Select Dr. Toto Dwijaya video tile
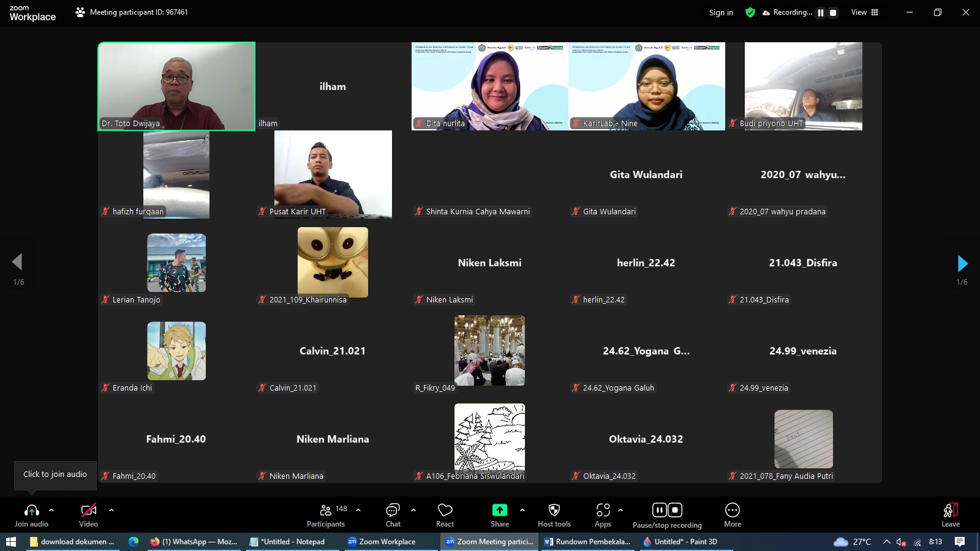Image resolution: width=980 pixels, height=551 pixels. (x=176, y=86)
